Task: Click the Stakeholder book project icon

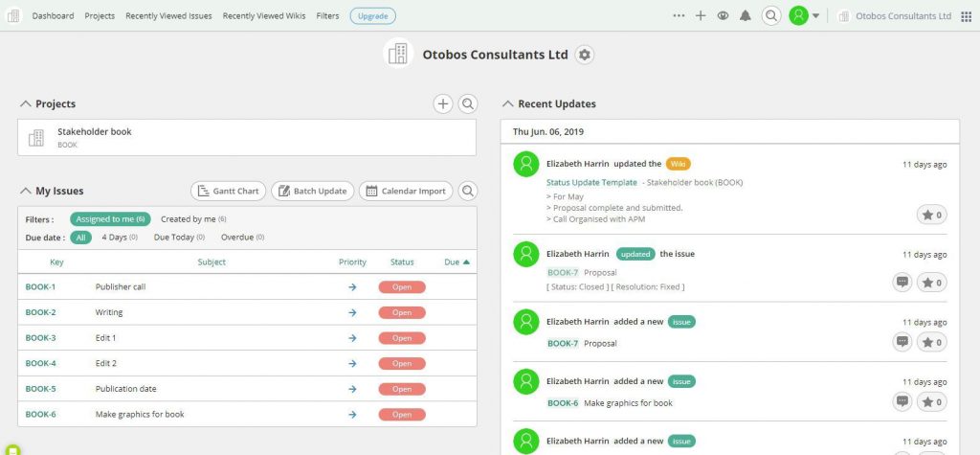Action: click(x=36, y=138)
